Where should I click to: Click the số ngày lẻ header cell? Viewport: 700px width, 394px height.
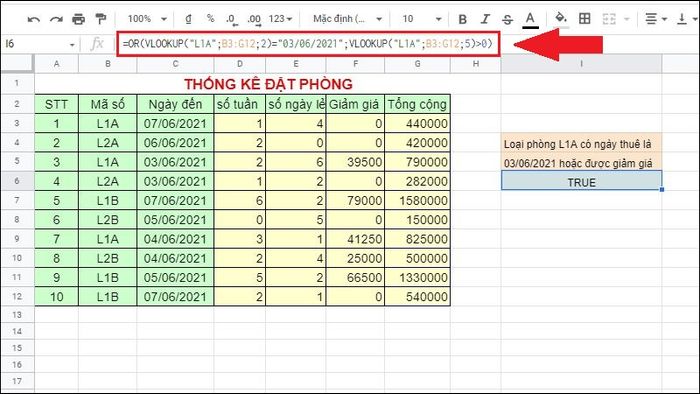click(x=296, y=104)
